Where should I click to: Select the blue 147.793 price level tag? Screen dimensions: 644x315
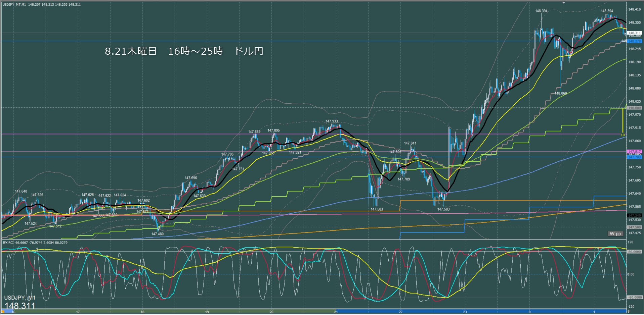click(634, 157)
